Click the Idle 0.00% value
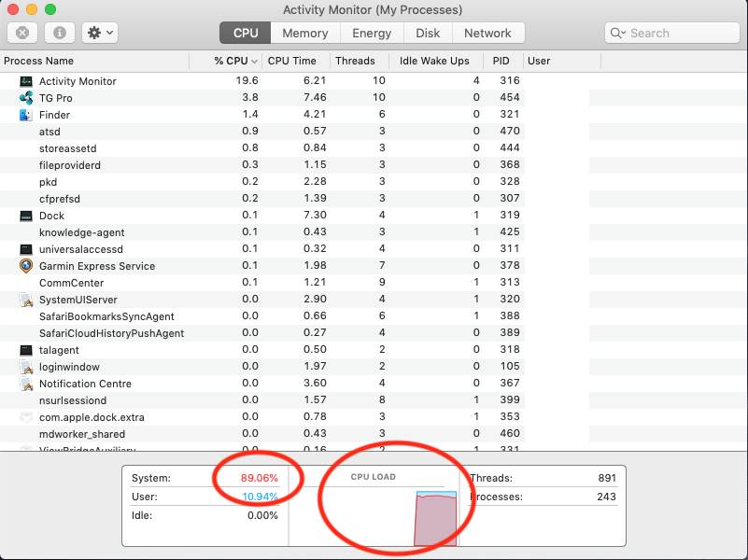The width and height of the screenshot is (748, 560). click(x=262, y=515)
